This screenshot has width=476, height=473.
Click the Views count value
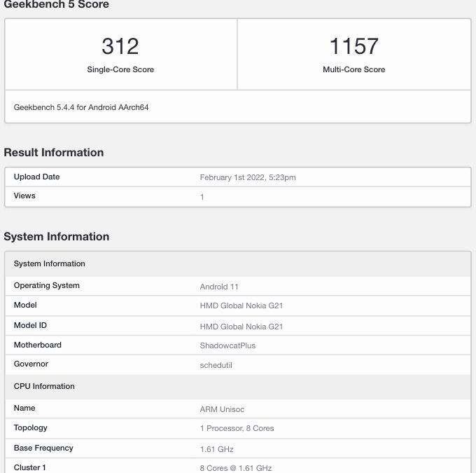(202, 197)
